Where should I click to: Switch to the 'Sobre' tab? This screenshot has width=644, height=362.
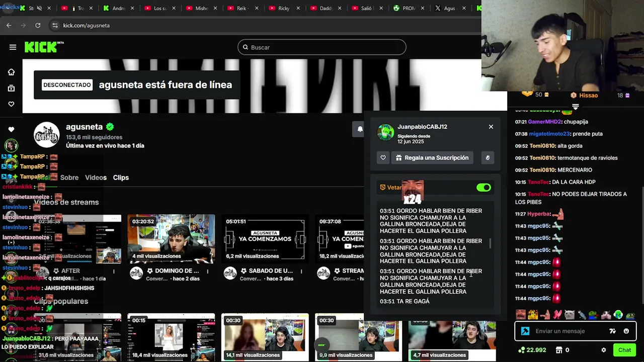tap(69, 177)
